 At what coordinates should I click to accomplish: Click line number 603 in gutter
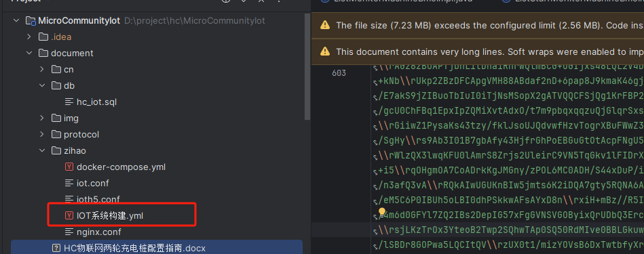tap(339, 73)
